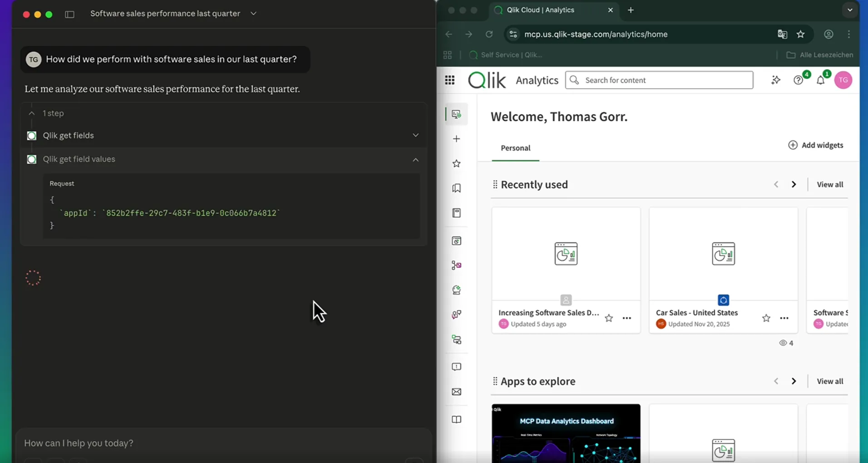This screenshot has height=463, width=868.
Task: Collapse the 'Qlik get field values' step
Action: point(415,159)
